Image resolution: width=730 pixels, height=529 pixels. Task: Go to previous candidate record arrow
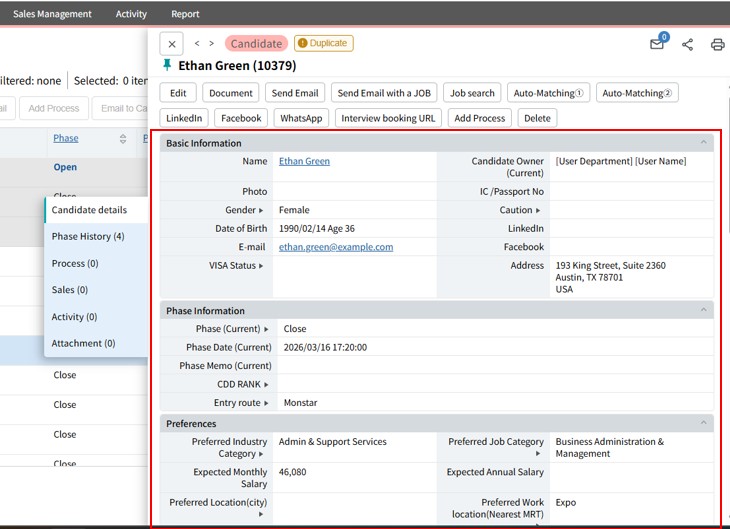[x=197, y=44]
